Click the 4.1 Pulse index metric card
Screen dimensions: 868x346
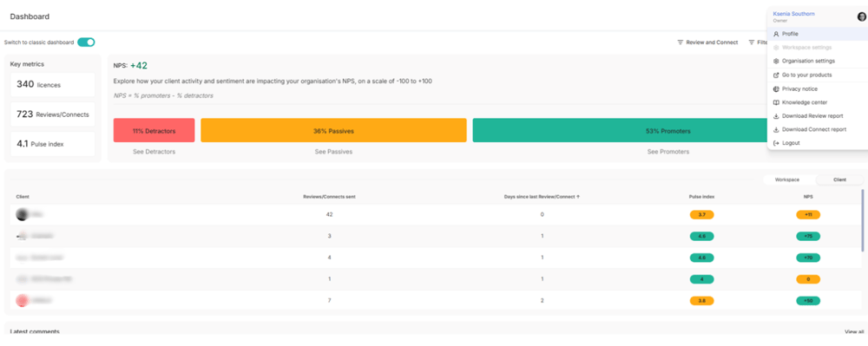(x=53, y=144)
